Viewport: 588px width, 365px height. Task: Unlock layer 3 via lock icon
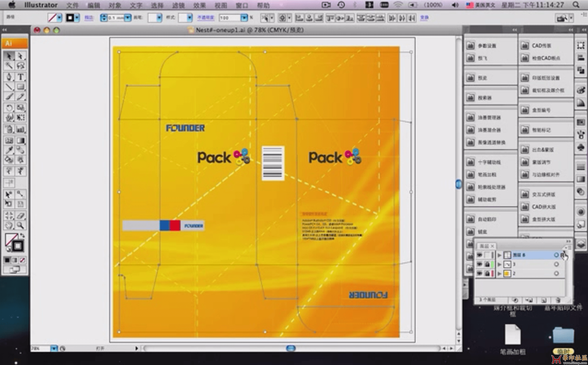(487, 264)
